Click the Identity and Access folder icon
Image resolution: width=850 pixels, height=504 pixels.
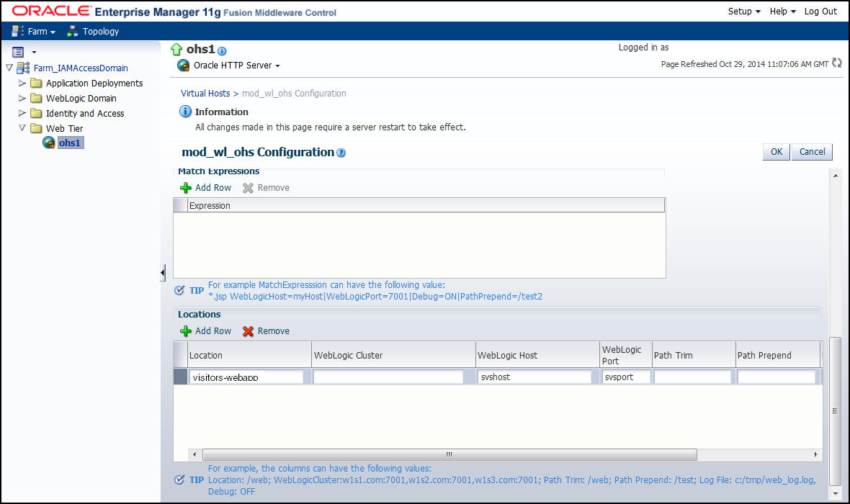coord(36,113)
